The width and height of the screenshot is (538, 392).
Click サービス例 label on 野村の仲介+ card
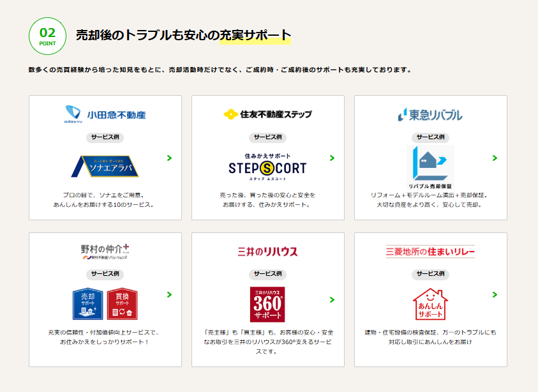pos(105,274)
